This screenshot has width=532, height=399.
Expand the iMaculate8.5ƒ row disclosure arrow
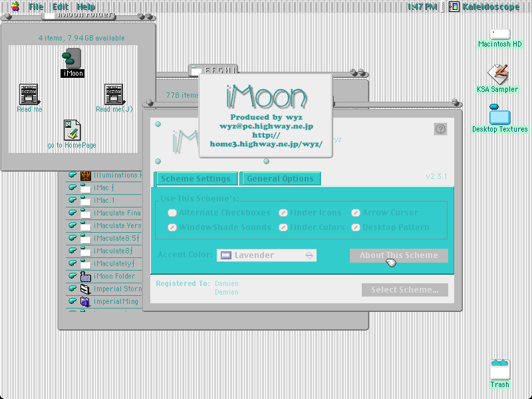click(x=72, y=238)
